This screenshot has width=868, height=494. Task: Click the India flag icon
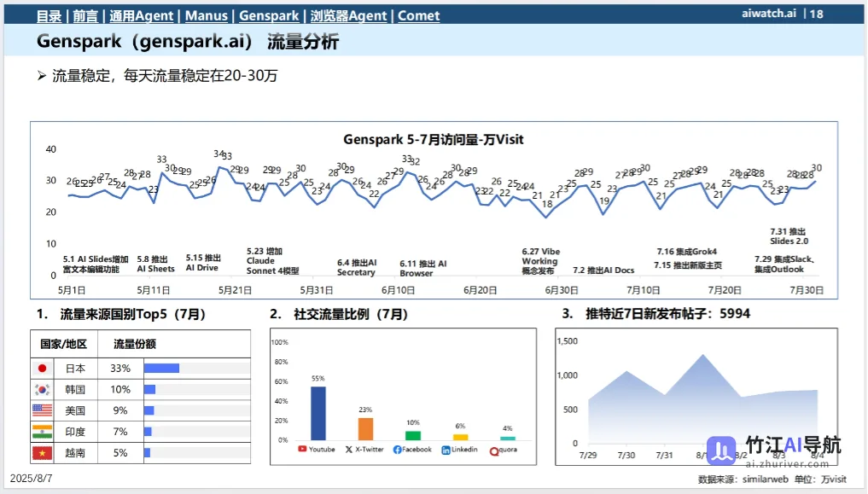42,432
